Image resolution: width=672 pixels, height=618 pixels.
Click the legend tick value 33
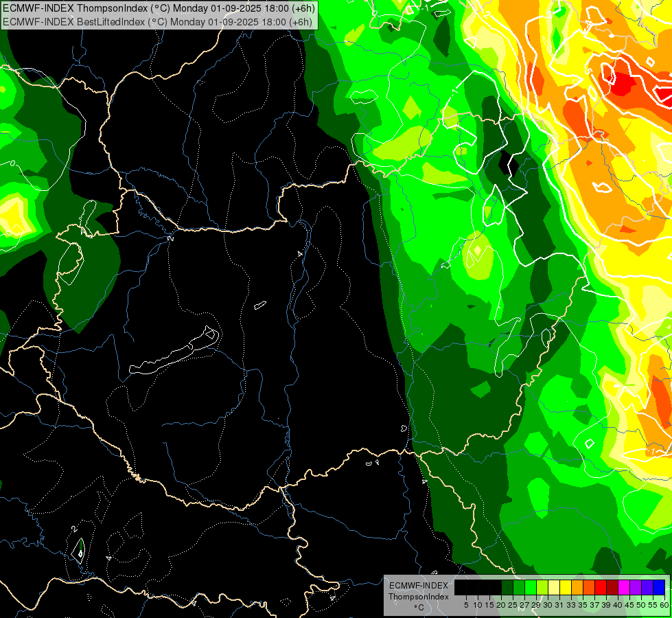(x=571, y=605)
